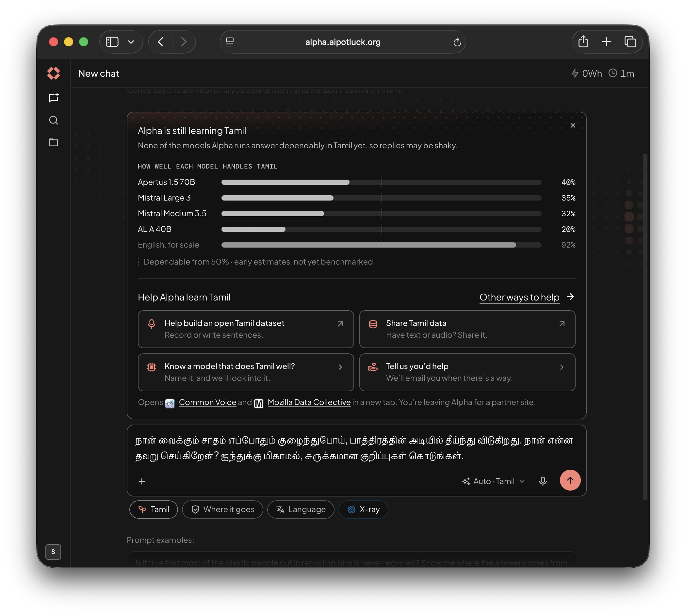Click the 'New chat' title

click(x=99, y=73)
